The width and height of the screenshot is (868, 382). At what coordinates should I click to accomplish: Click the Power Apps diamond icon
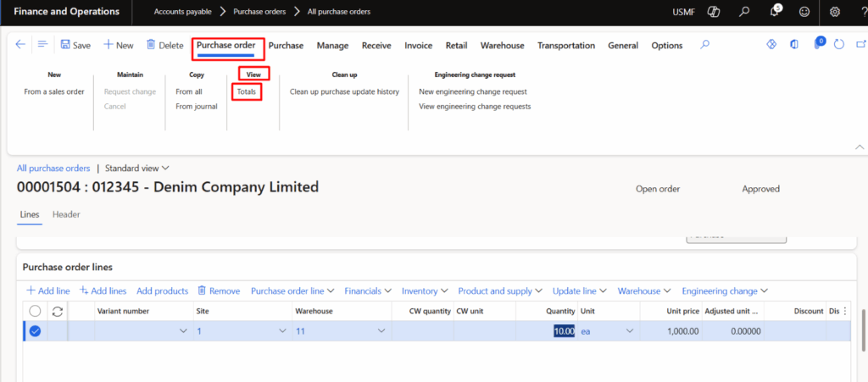tap(771, 45)
